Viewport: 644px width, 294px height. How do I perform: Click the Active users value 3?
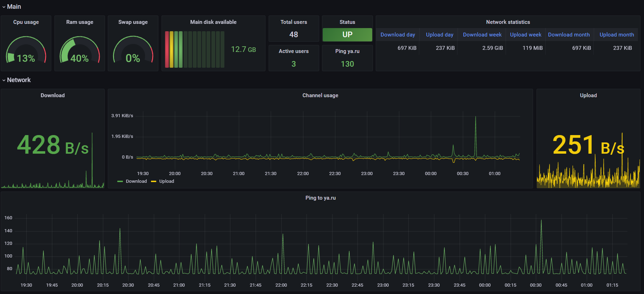(294, 64)
